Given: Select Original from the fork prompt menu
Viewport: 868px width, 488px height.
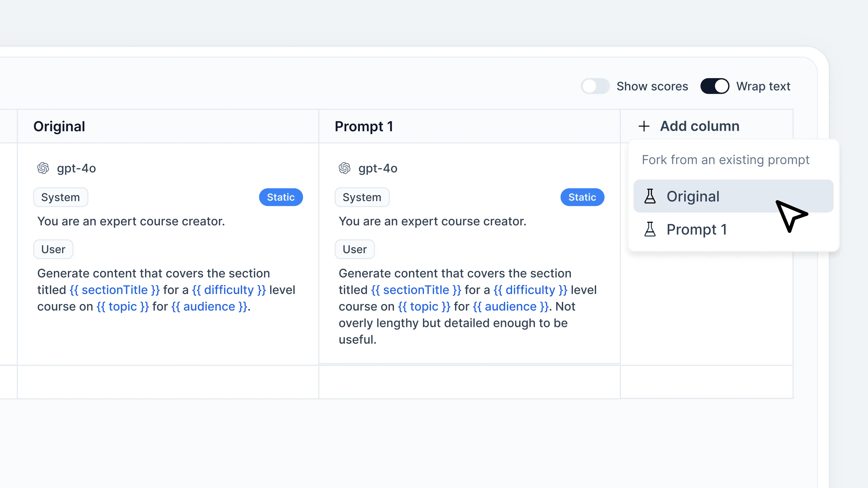Looking at the screenshot, I should coord(693,196).
